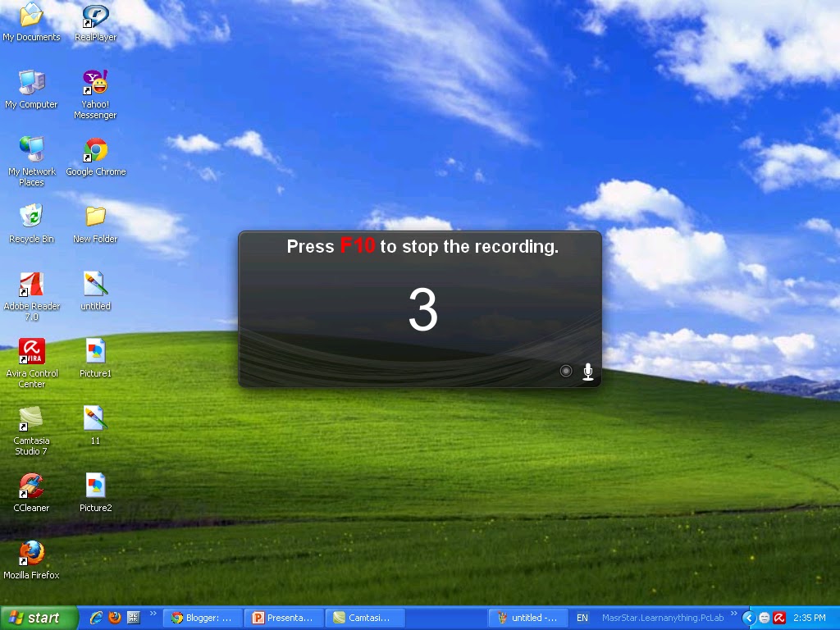Image resolution: width=840 pixels, height=630 pixels.
Task: Click the MasrStar.Learnanything.PcLab toolbar text
Action: click(x=663, y=618)
